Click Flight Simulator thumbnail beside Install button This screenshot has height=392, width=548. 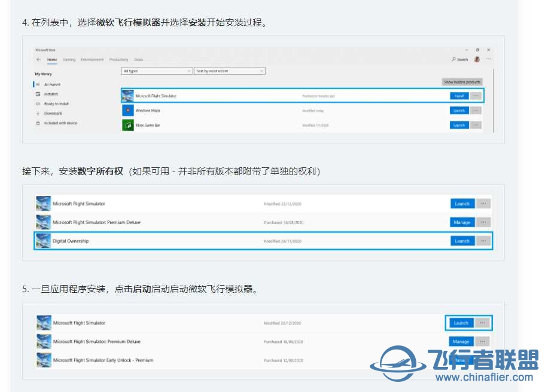pos(128,96)
